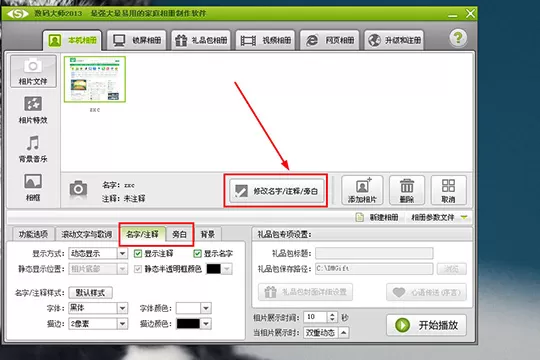540x360 pixels.
Task: Expand 字体颜色 dropdown arrow
Action: pyautogui.click(x=206, y=308)
